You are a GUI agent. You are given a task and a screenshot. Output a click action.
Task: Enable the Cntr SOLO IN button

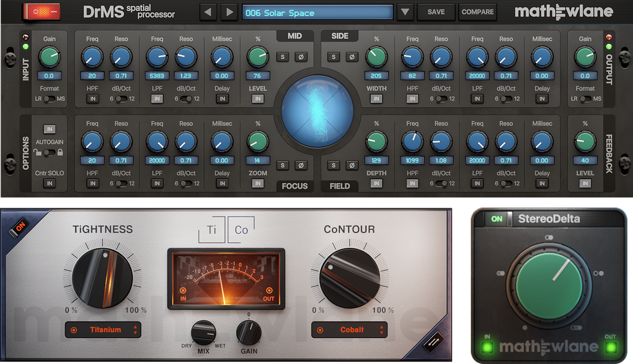50,183
